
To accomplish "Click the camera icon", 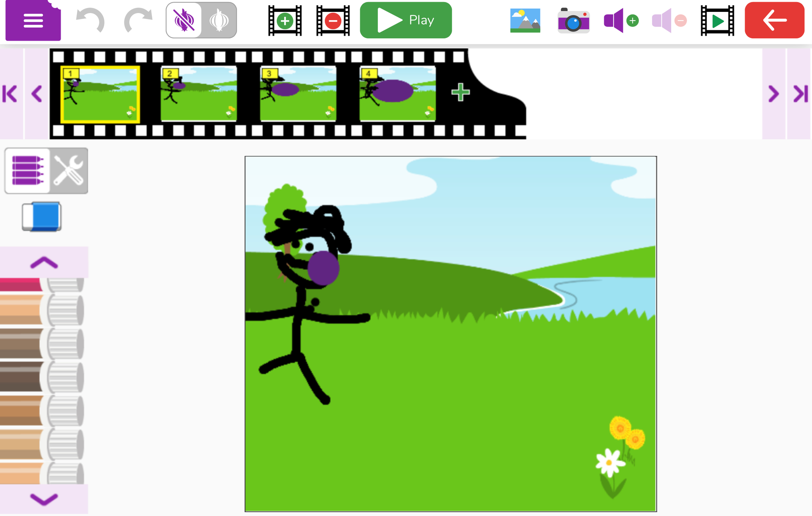I will [573, 21].
